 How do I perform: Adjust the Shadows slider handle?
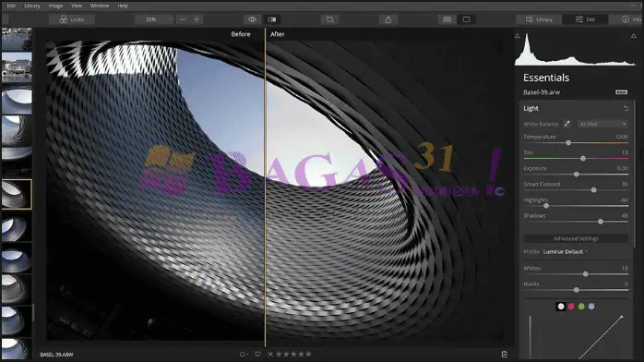click(601, 222)
